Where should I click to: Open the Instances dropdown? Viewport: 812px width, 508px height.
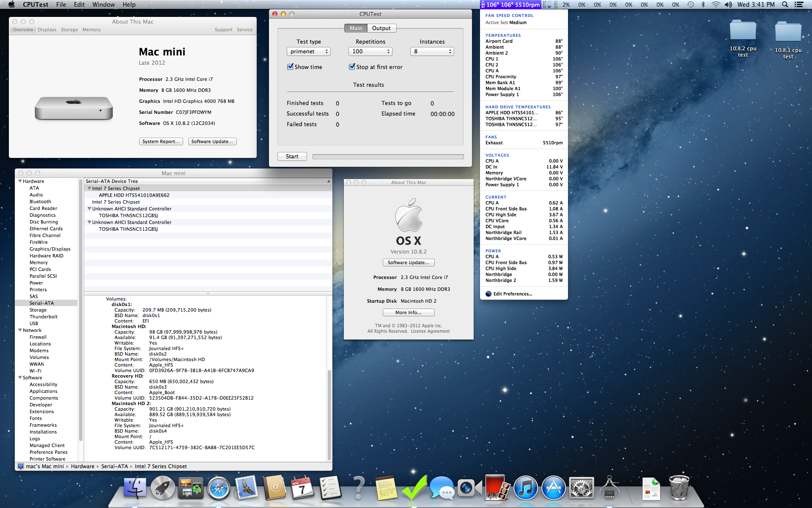click(x=432, y=52)
